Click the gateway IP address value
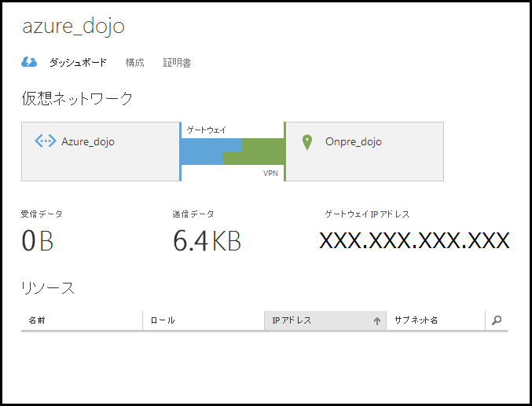Image resolution: width=532 pixels, height=406 pixels. point(414,241)
